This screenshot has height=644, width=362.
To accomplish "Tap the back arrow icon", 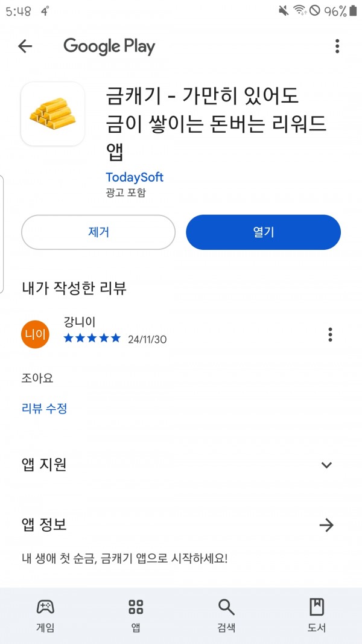I will click(25, 46).
